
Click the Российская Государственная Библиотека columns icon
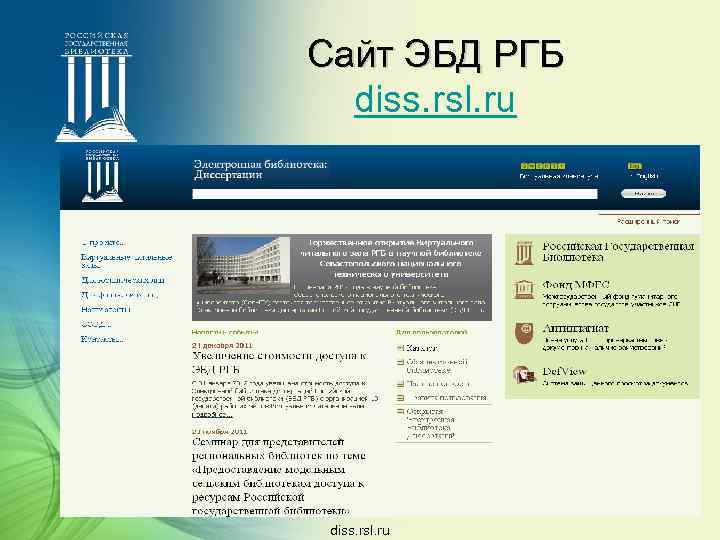524,253
